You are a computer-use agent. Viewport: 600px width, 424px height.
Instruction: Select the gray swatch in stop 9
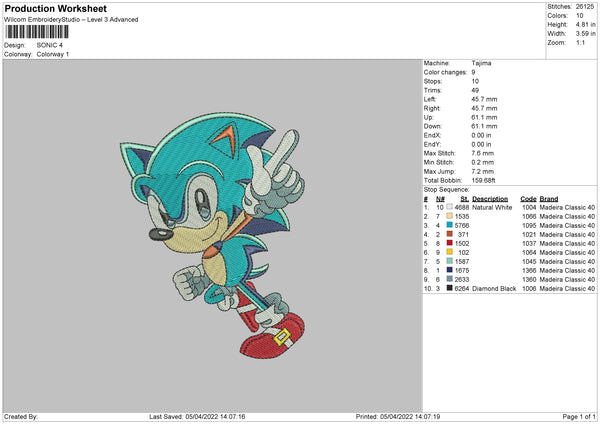(x=450, y=279)
